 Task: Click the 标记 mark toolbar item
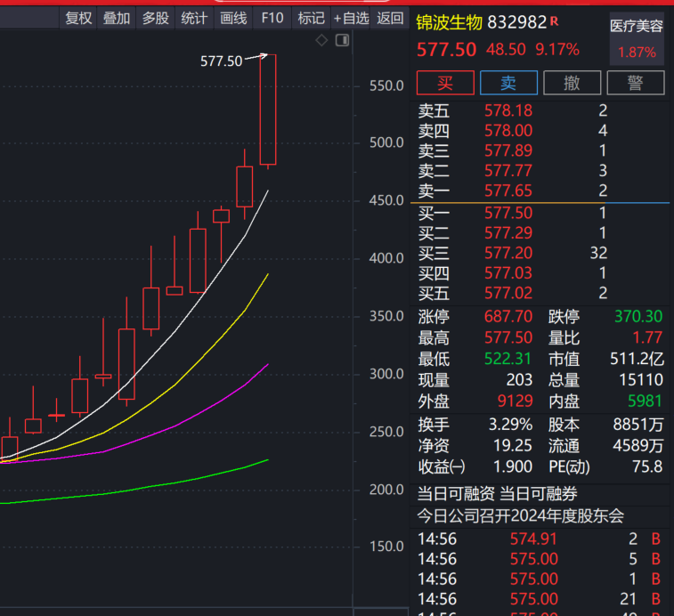pyautogui.click(x=311, y=18)
